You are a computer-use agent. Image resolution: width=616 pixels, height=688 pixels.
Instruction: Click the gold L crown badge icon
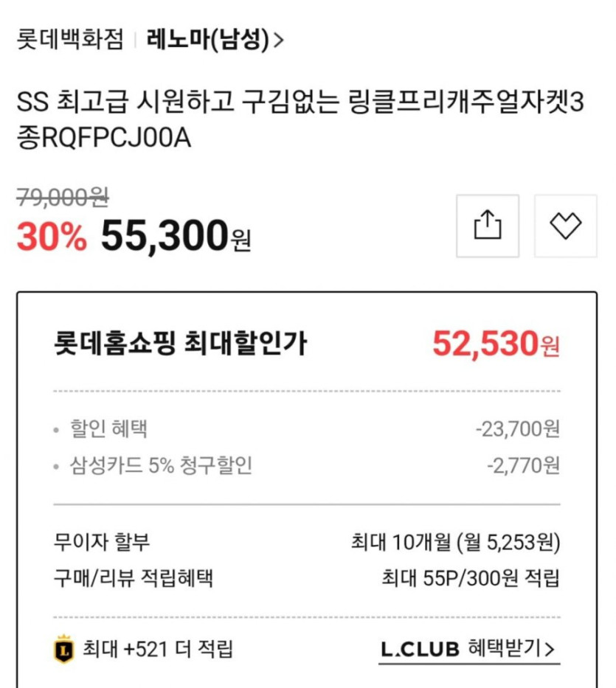[64, 649]
